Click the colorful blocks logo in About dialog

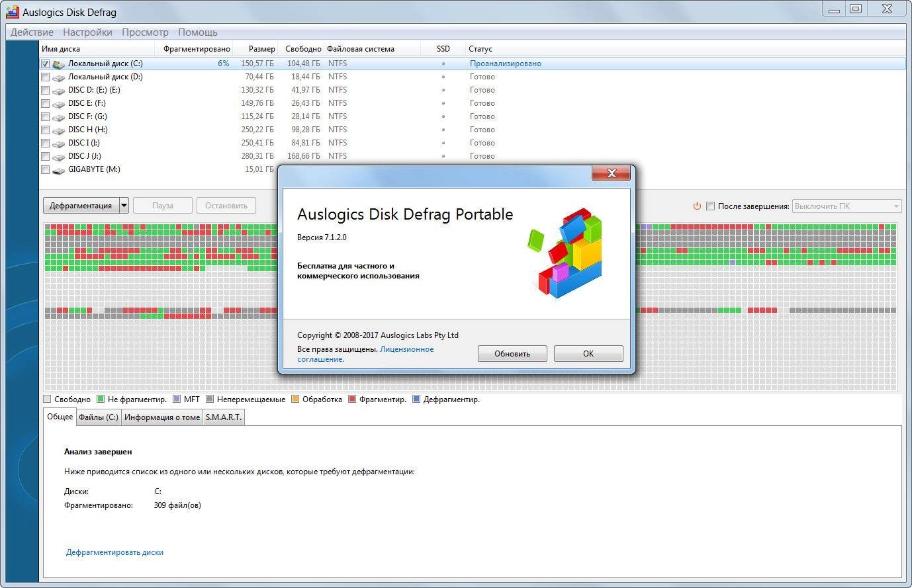(x=565, y=253)
